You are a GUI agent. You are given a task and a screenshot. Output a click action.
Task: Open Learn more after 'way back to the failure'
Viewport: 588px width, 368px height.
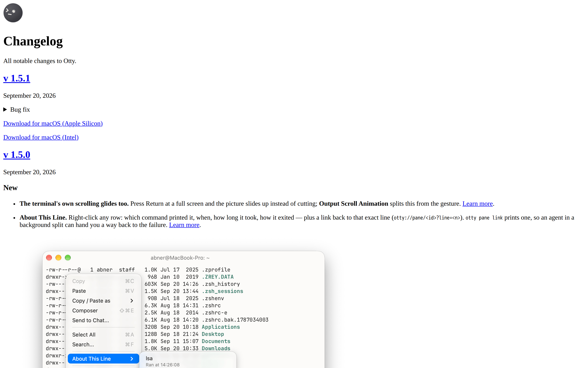click(184, 225)
